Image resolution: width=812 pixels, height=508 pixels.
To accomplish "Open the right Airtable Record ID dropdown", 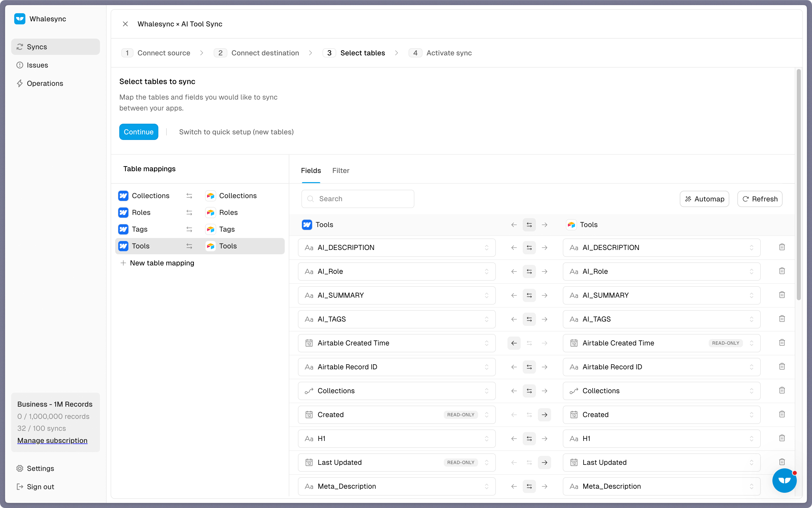I will [x=661, y=367].
